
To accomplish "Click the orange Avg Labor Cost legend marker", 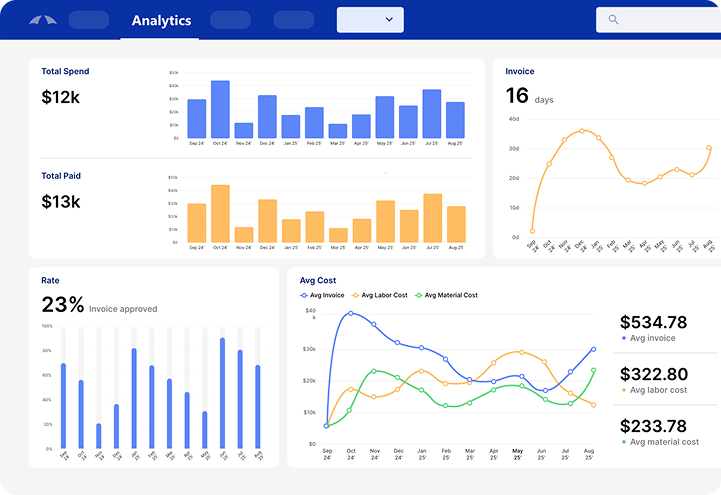I will tap(355, 295).
